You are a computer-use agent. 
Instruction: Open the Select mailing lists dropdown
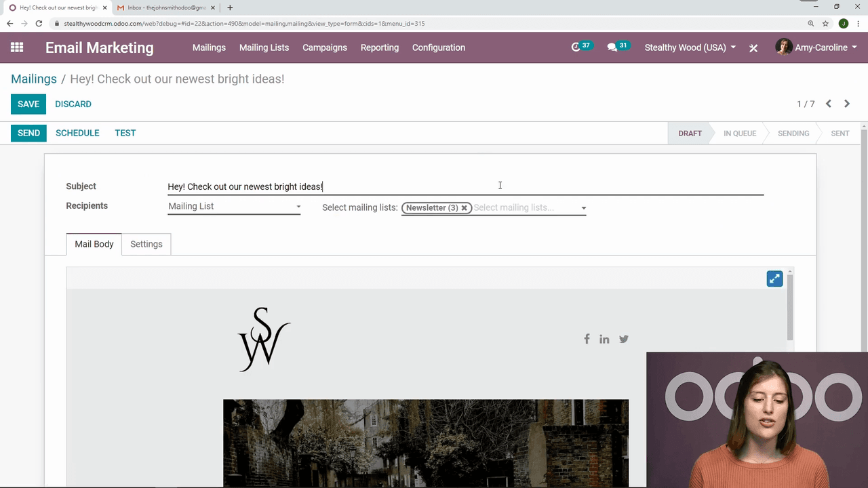pyautogui.click(x=583, y=208)
